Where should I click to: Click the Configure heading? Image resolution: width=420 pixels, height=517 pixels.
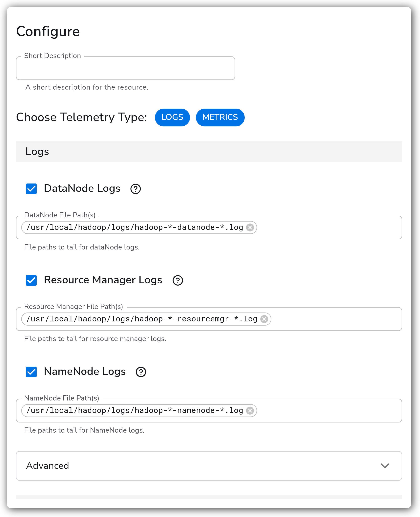tap(48, 32)
